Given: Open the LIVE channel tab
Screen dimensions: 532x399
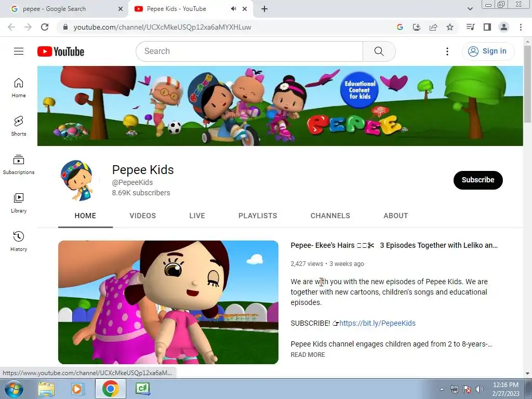Looking at the screenshot, I should pyautogui.click(x=197, y=216).
